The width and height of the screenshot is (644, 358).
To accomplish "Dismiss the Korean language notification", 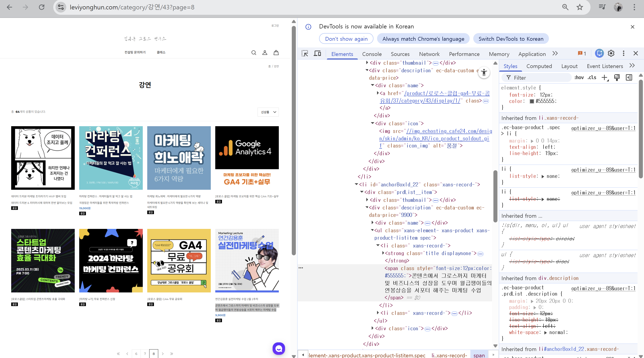I will pyautogui.click(x=633, y=27).
